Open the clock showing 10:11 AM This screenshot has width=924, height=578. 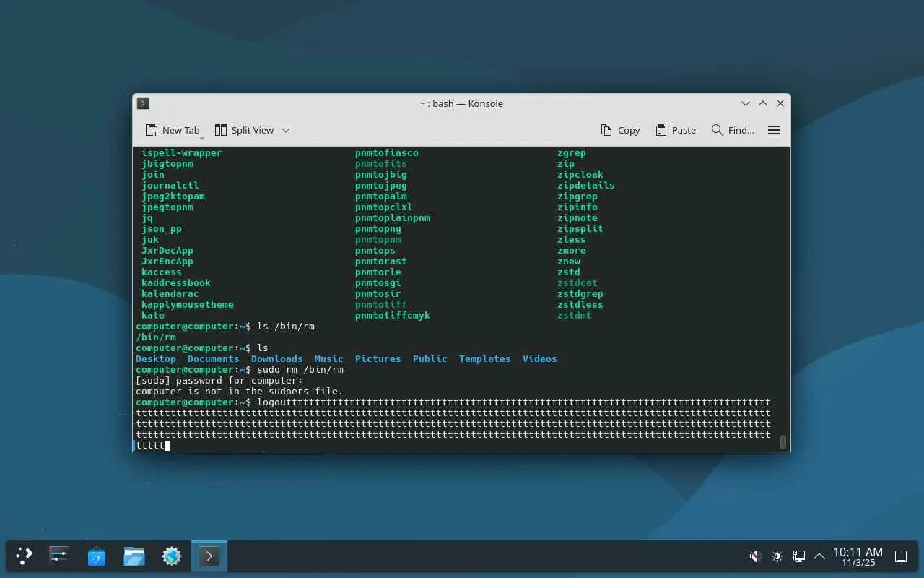(858, 556)
